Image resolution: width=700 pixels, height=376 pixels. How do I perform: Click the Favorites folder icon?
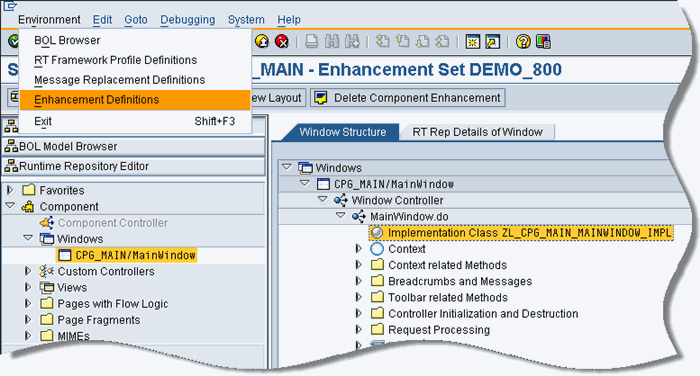(29, 190)
